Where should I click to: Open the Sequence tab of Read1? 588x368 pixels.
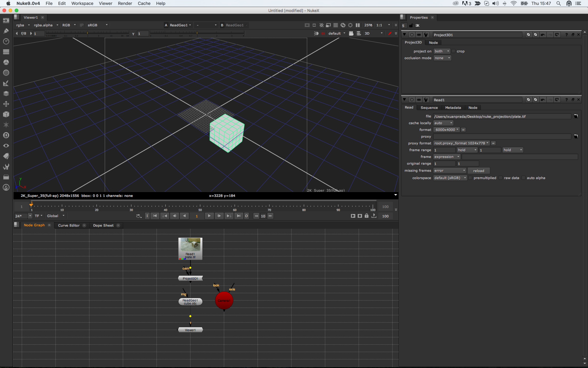[429, 108]
